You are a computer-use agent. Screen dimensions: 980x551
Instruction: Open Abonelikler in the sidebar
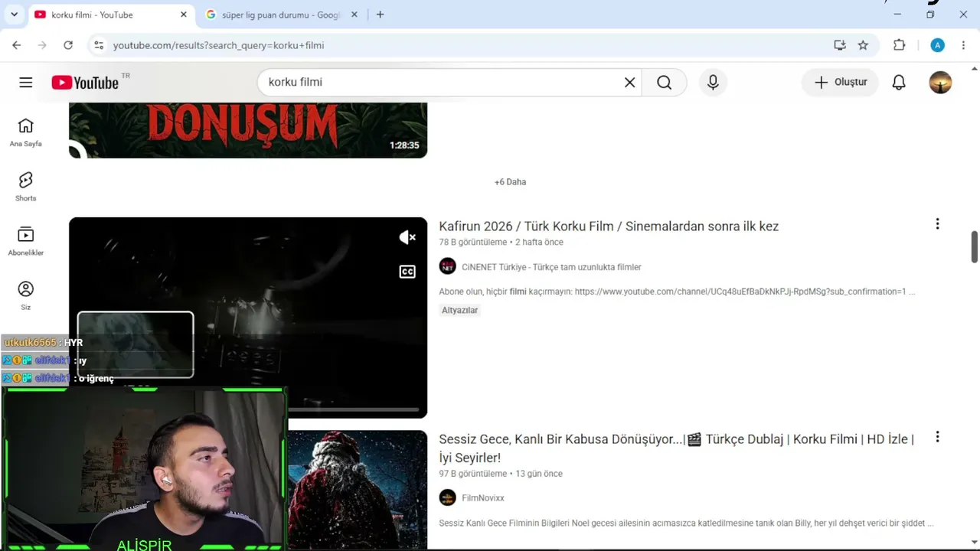(26, 241)
